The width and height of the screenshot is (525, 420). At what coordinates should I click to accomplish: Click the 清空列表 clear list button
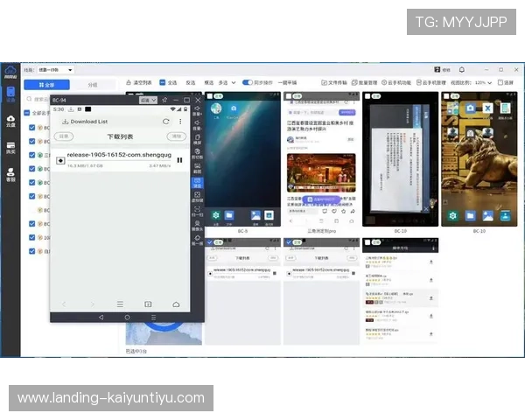pos(139,82)
